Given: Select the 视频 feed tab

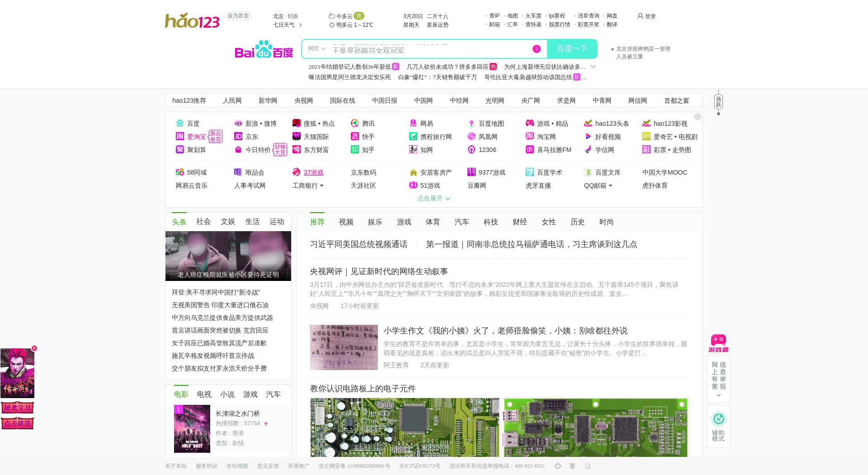Looking at the screenshot, I should pyautogui.click(x=346, y=222).
